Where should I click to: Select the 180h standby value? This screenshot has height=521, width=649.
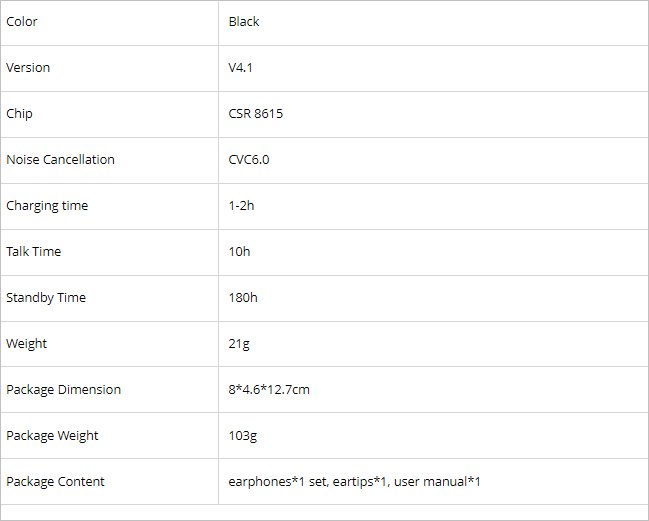click(x=243, y=298)
